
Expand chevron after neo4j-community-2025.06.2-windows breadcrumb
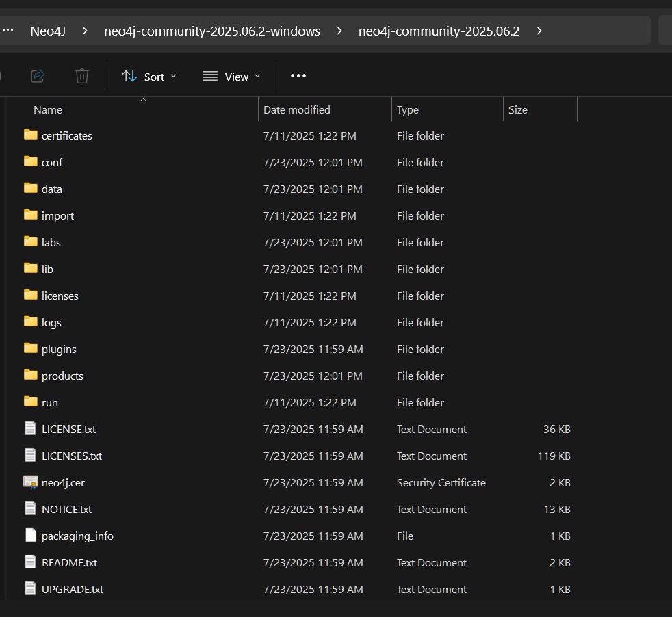point(339,31)
